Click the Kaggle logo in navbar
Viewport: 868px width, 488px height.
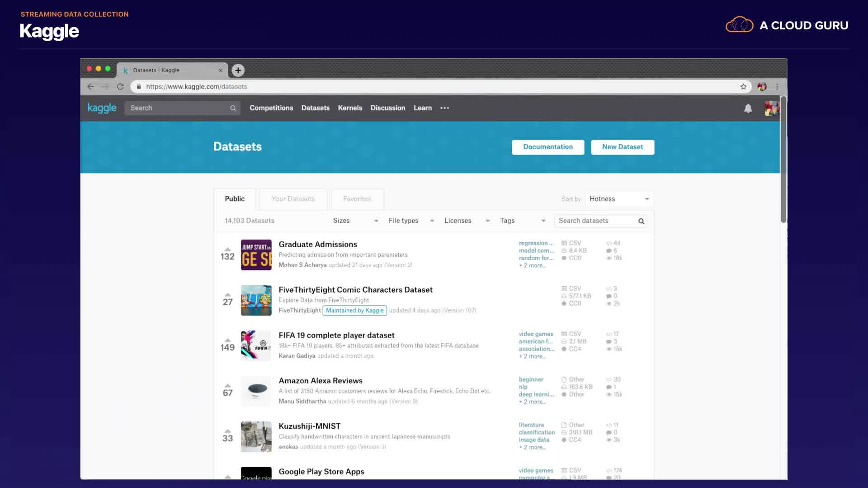point(102,108)
